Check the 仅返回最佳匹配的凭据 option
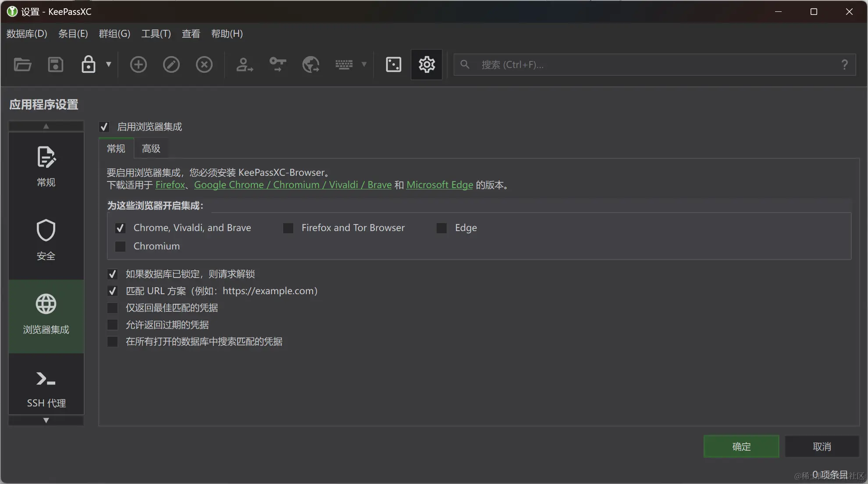The width and height of the screenshot is (868, 484). pyautogui.click(x=113, y=308)
